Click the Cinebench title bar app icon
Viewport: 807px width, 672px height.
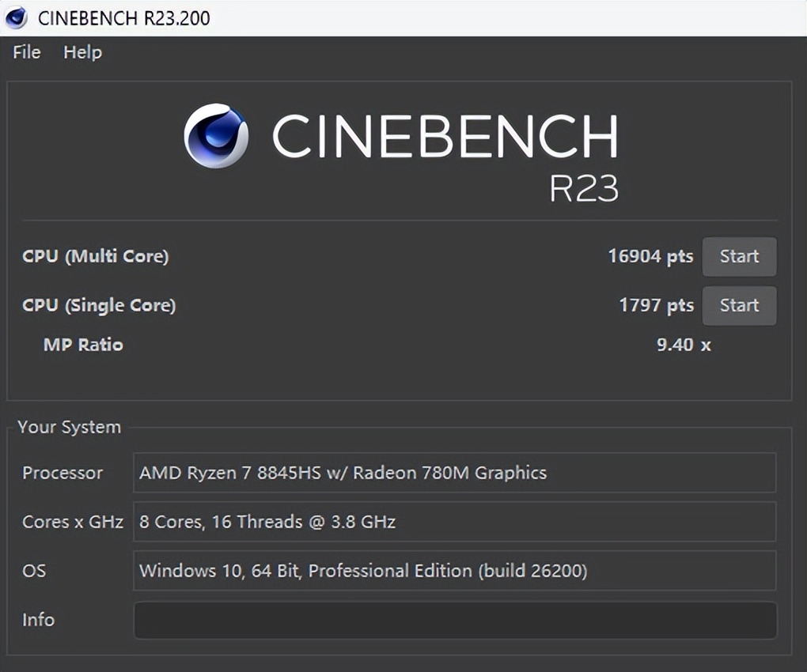17,17
